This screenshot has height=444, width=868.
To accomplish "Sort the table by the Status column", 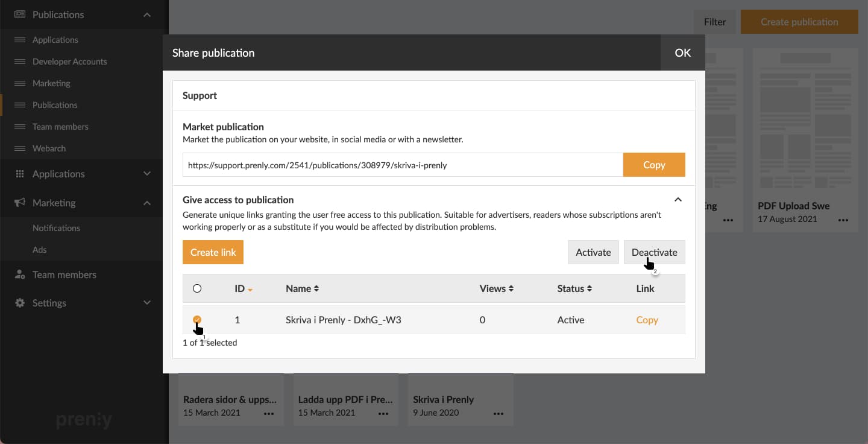I will point(574,288).
